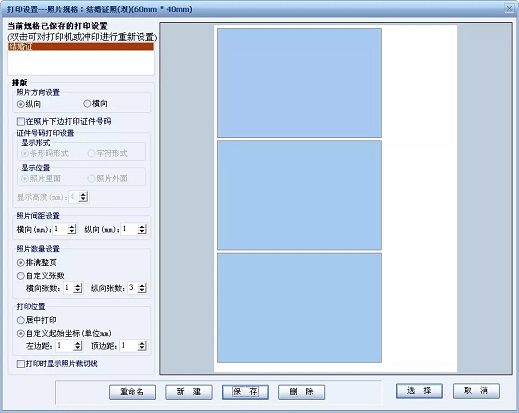The image size is (519, 413).
Task: Click the 顶边距 margin stepper arrows
Action: click(x=142, y=346)
